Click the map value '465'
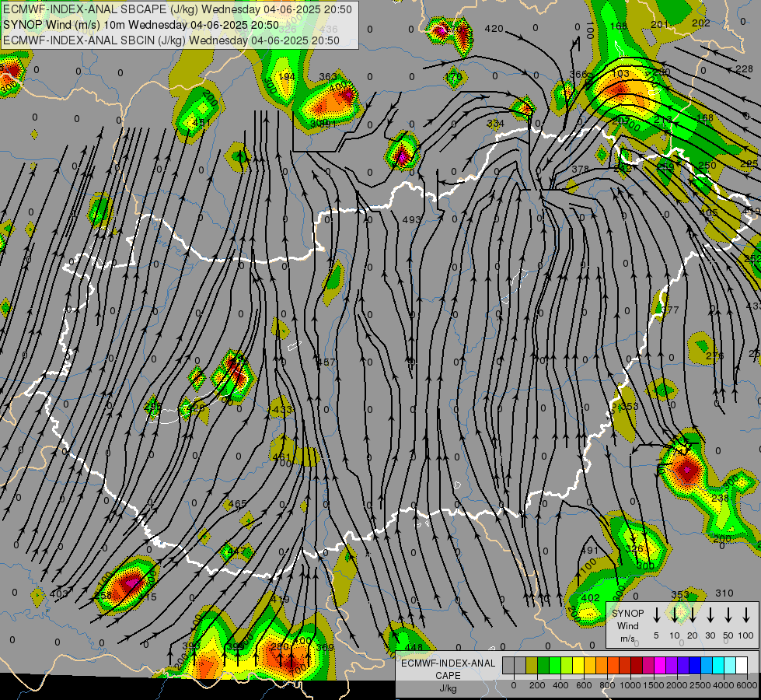Viewport: 761px width, 700px height. [237, 504]
